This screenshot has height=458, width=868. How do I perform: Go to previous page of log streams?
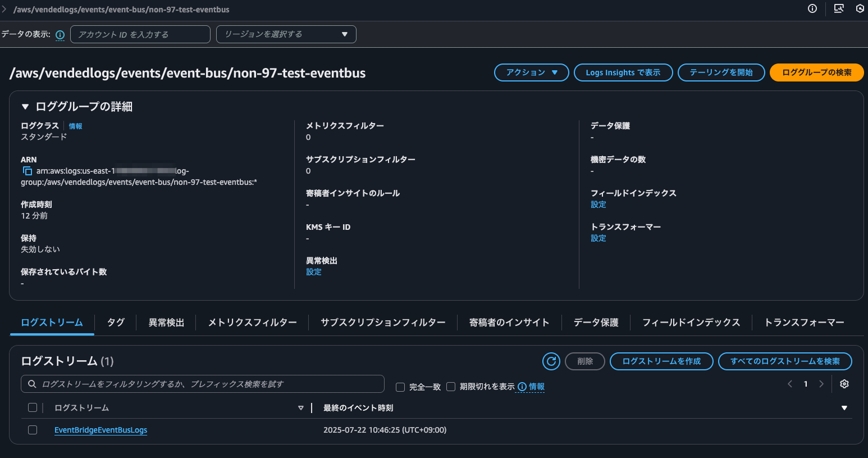pyautogui.click(x=790, y=384)
